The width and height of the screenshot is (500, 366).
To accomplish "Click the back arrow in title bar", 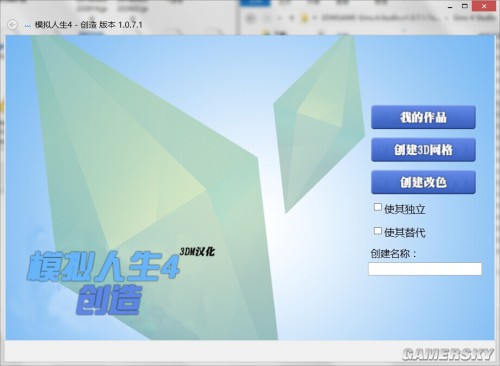I will (x=12, y=25).
